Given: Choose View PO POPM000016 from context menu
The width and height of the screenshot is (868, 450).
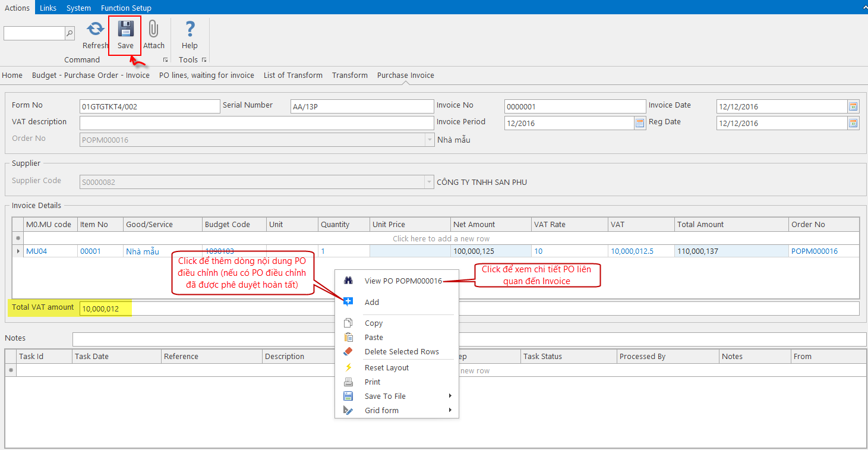Looking at the screenshot, I should point(397,281).
